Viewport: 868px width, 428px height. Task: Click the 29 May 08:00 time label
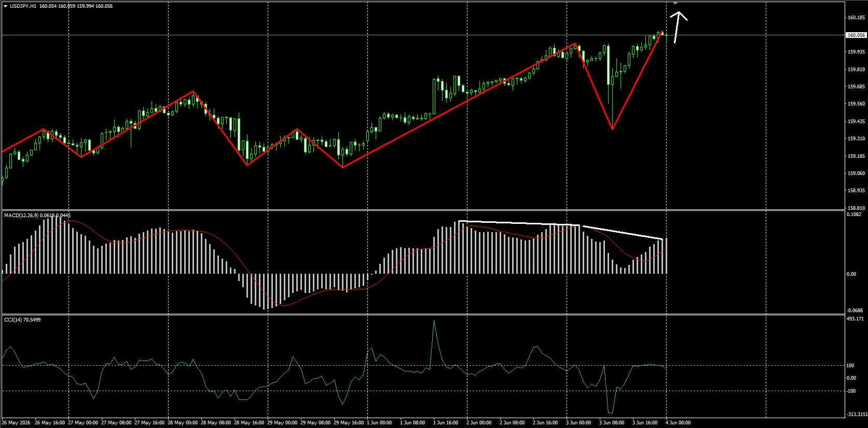[315, 423]
